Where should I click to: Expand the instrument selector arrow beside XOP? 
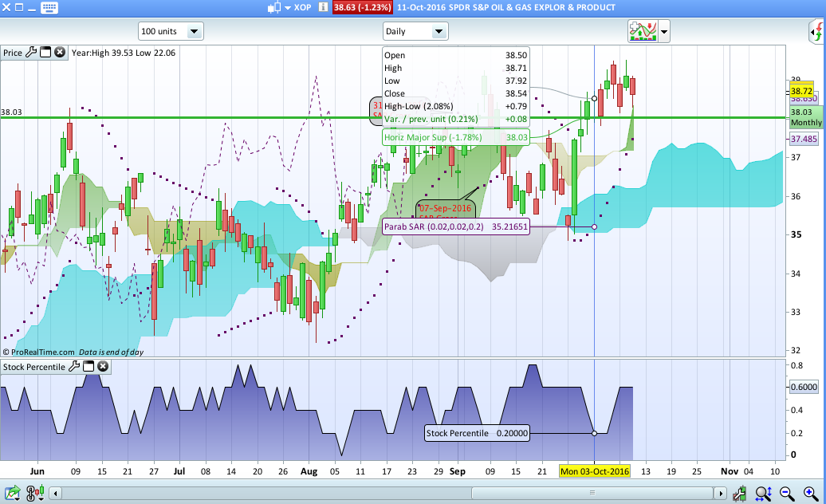tap(288, 8)
